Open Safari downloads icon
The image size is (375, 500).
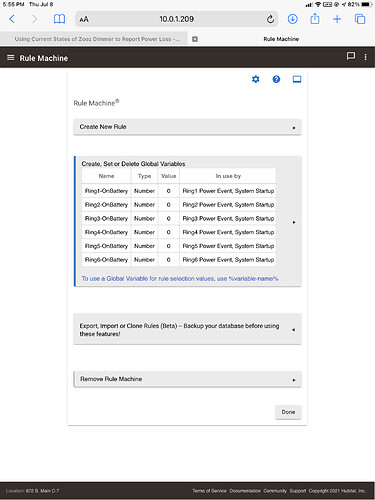tap(292, 19)
